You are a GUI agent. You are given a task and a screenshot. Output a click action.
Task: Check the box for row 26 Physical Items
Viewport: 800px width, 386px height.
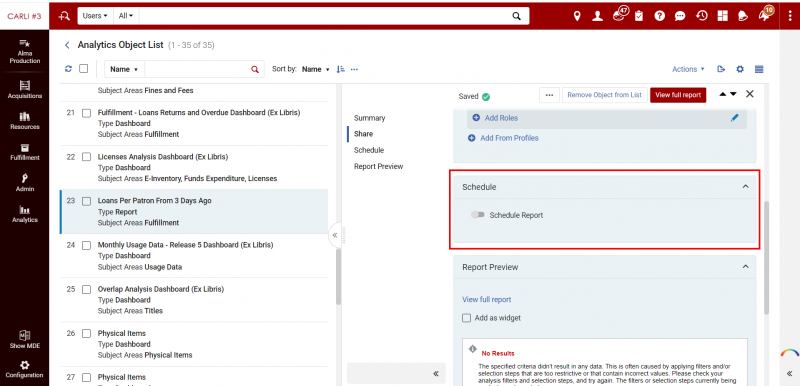coord(87,333)
